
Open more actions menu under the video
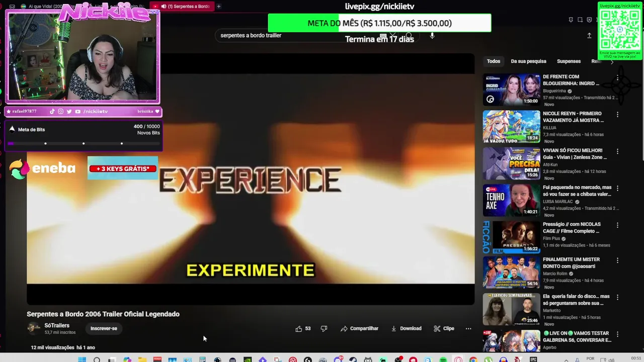[x=468, y=328]
